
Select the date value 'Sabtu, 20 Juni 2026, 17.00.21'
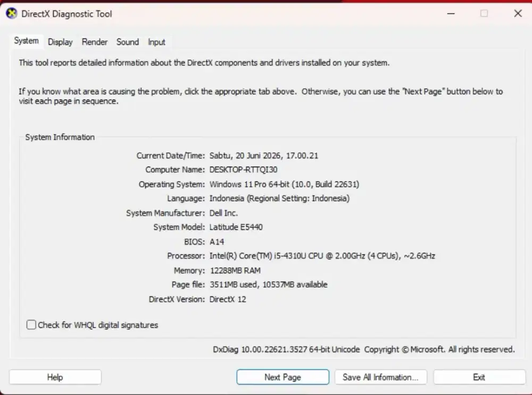(264, 155)
